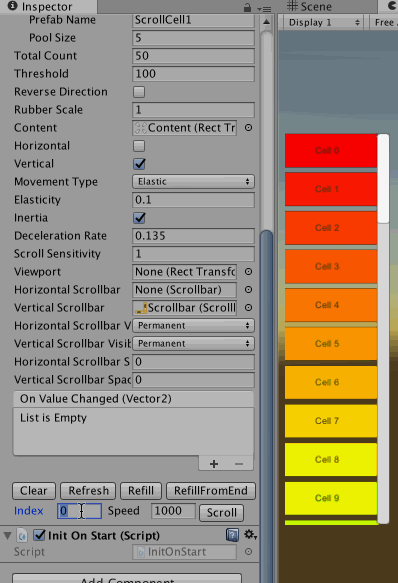Click the Threshold value field
Image resolution: width=398 pixels, height=583 pixels.
(x=193, y=74)
